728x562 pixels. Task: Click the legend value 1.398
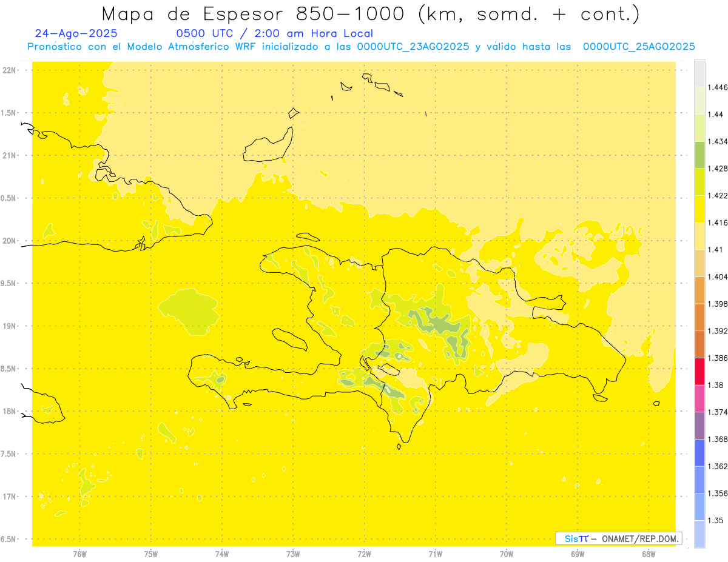717,304
